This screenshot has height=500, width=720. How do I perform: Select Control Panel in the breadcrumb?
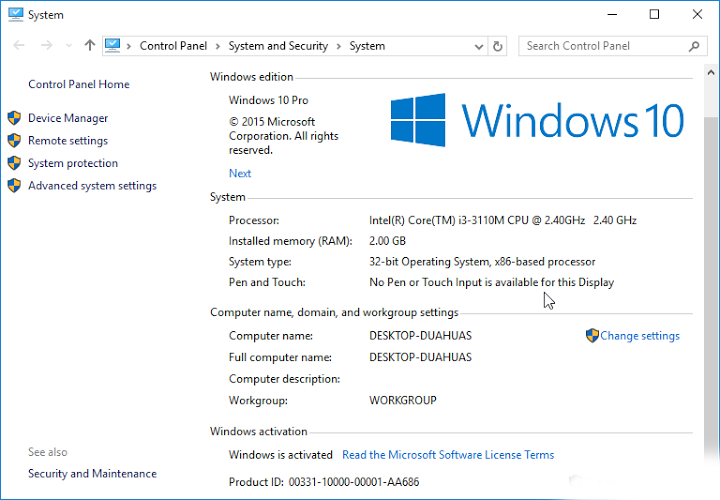click(173, 46)
